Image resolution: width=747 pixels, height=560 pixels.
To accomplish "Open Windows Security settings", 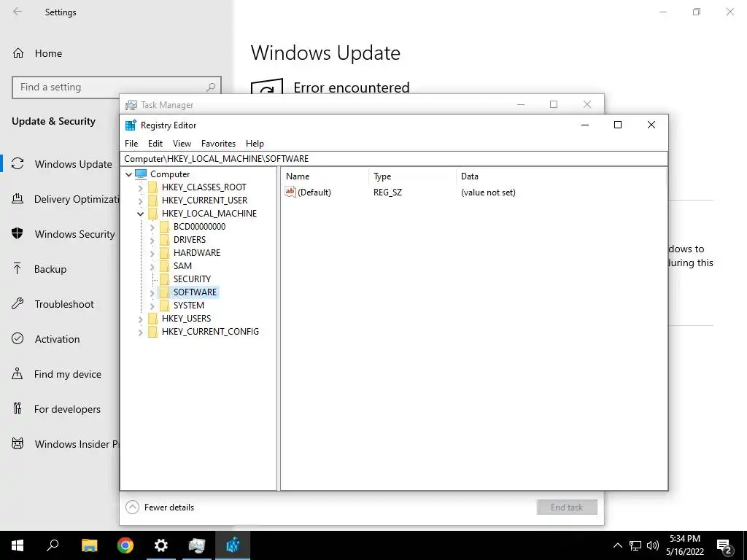I will (x=75, y=234).
